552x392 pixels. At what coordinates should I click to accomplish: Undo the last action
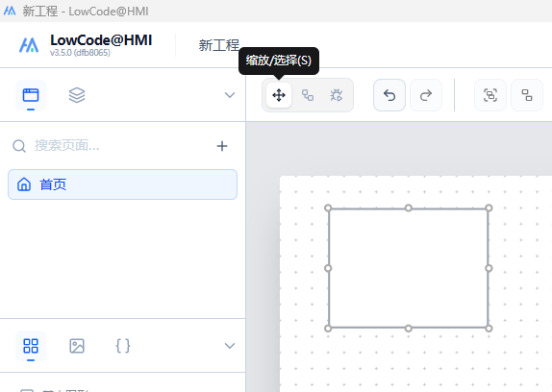(389, 95)
